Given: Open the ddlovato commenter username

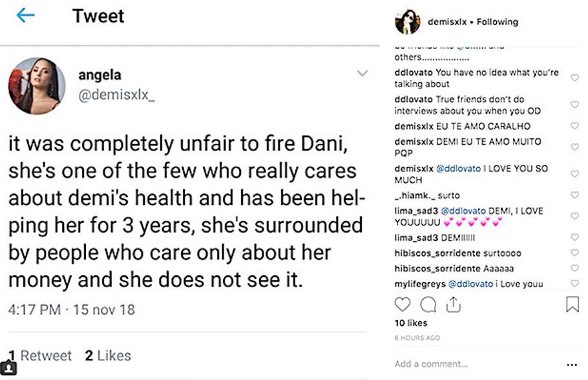Looking at the screenshot, I should tap(414, 73).
